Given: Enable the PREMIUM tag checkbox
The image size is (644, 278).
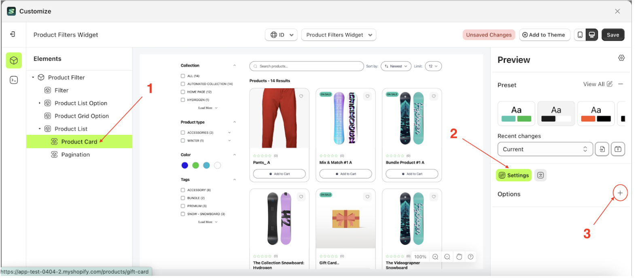Looking at the screenshot, I should pyautogui.click(x=183, y=206).
